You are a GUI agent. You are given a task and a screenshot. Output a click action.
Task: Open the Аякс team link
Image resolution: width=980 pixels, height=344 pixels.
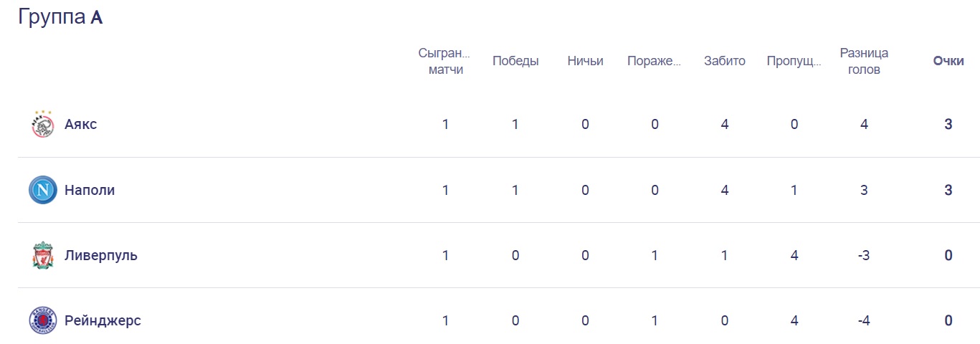coord(80,125)
